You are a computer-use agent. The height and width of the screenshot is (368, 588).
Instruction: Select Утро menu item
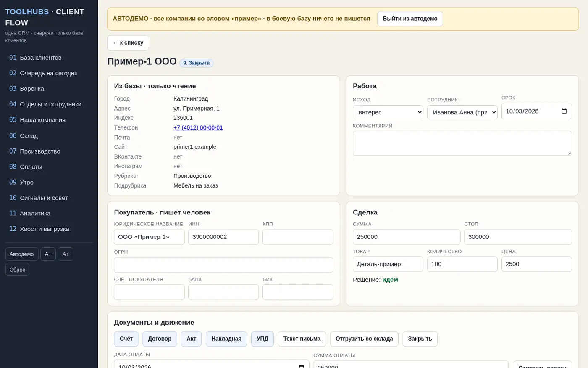(49, 182)
